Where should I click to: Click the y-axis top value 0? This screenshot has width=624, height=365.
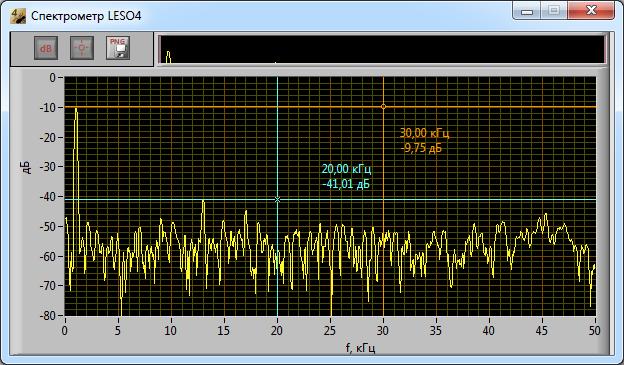pos(53,78)
